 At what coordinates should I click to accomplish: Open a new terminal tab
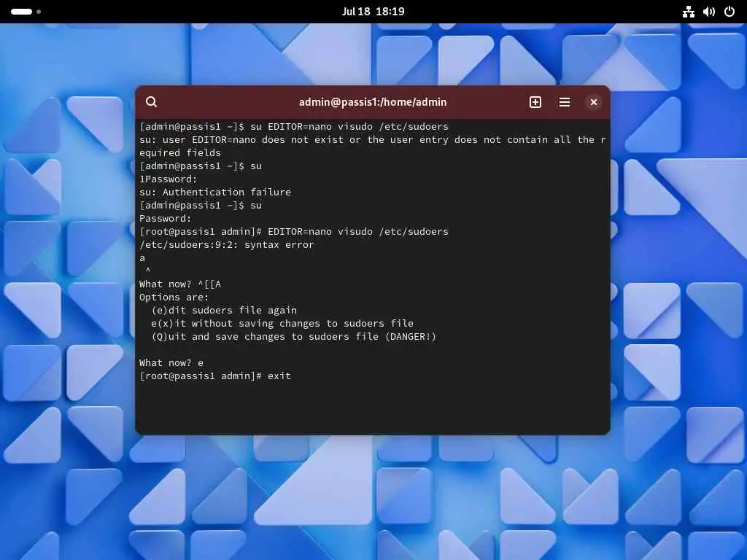point(535,102)
